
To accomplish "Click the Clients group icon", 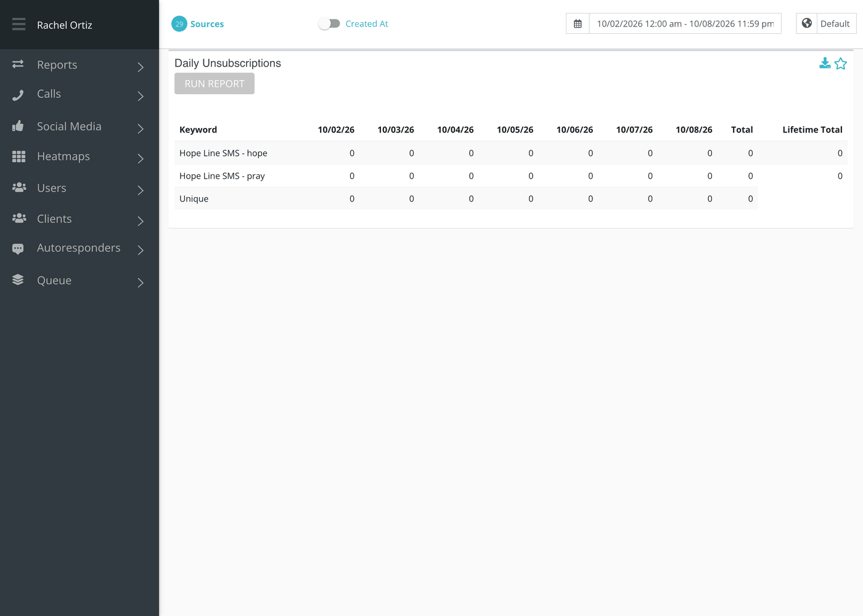I will [x=19, y=218].
